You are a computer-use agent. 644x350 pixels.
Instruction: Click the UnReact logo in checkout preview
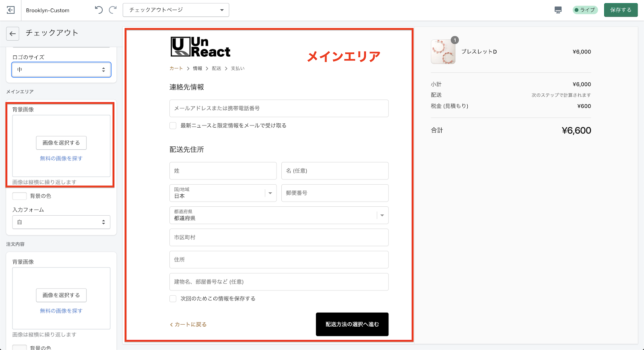click(x=200, y=47)
